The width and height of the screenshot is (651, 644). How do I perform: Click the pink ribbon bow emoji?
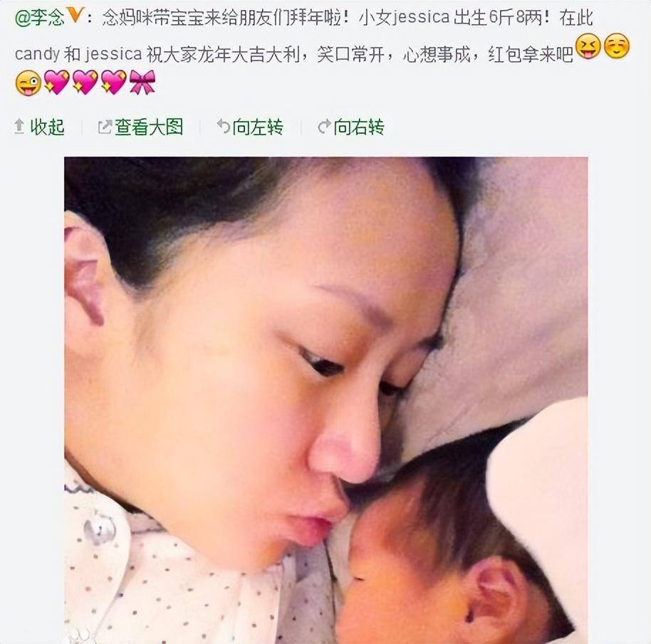pos(142,82)
